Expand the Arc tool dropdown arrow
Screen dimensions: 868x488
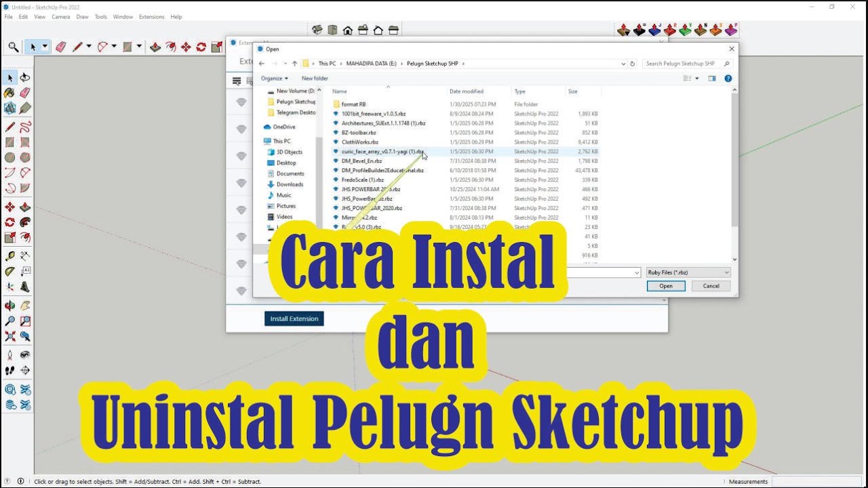(x=114, y=47)
